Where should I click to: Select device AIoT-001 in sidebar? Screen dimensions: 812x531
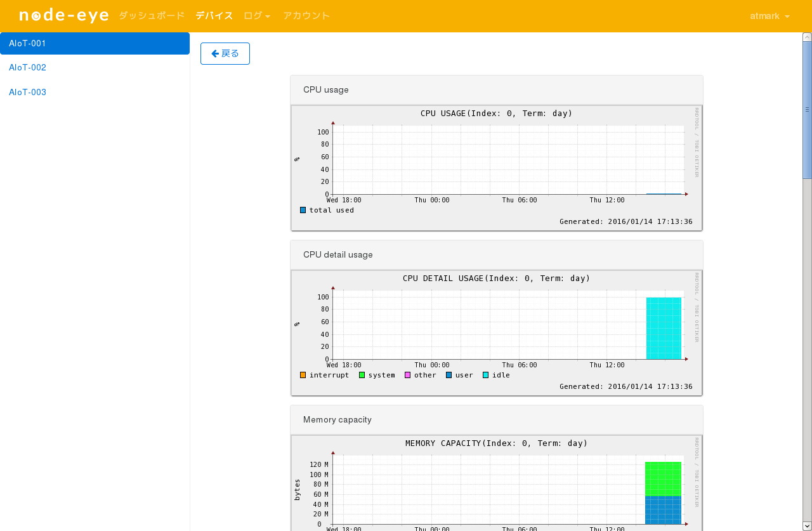click(95, 43)
